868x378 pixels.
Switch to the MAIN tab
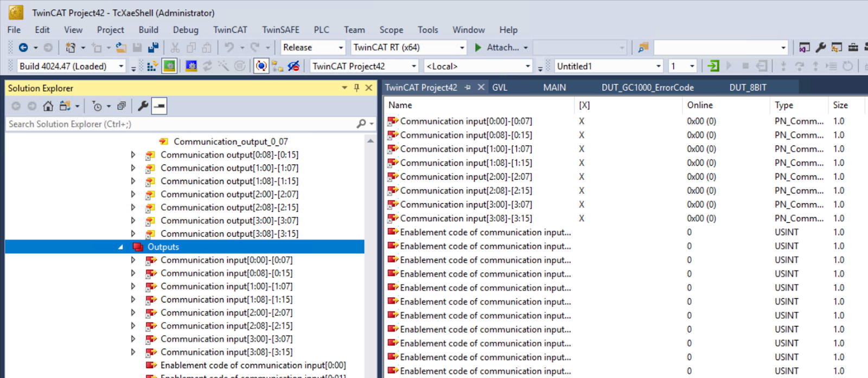coord(554,87)
